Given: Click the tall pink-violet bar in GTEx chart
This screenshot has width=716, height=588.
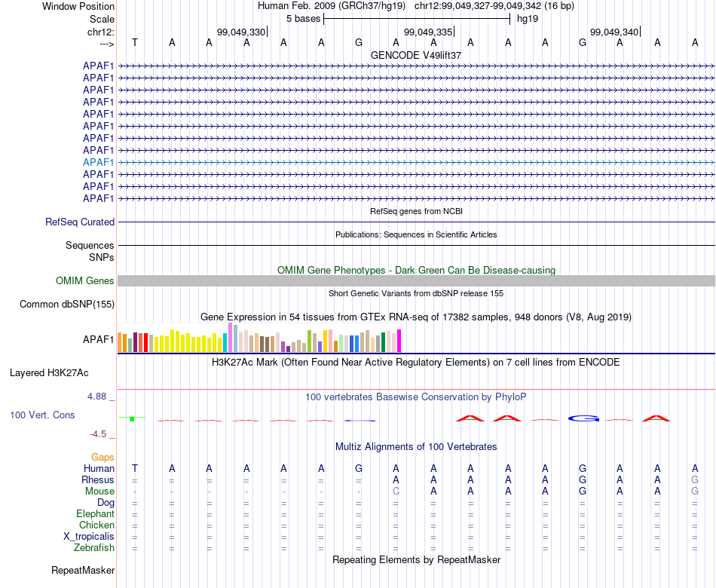Looking at the screenshot, I should (x=230, y=338).
